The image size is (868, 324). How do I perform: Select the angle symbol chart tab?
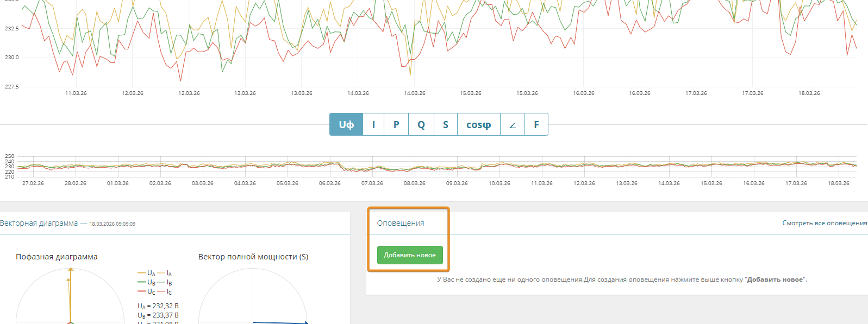tap(512, 125)
